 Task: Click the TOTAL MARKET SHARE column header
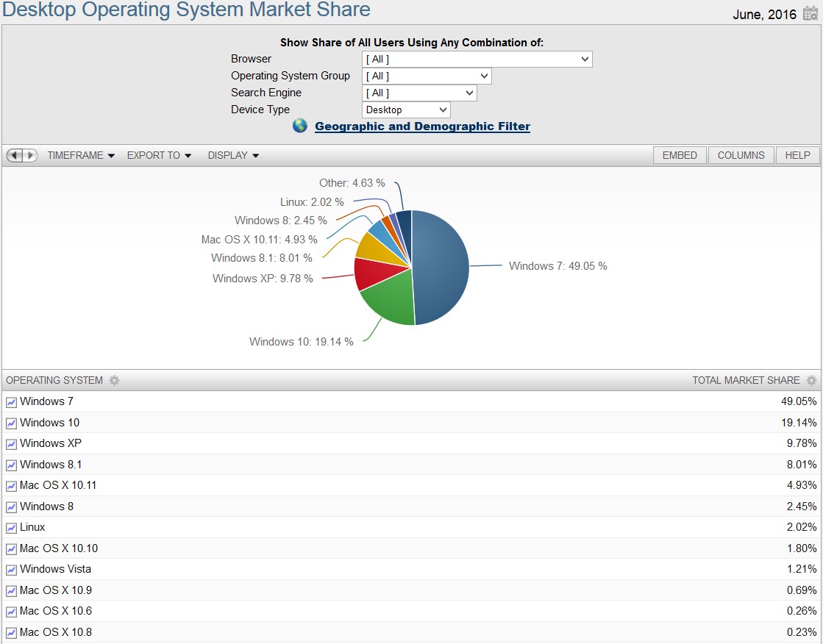click(746, 381)
